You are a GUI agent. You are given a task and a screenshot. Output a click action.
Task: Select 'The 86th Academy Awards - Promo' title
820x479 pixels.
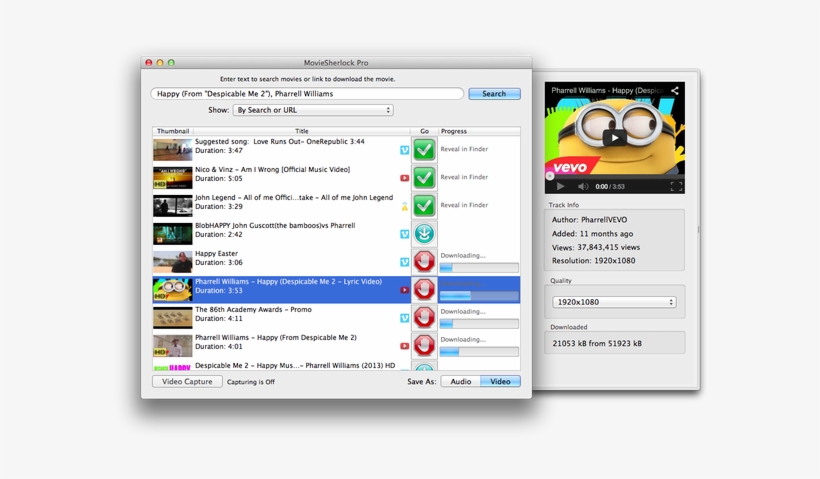pos(253,310)
